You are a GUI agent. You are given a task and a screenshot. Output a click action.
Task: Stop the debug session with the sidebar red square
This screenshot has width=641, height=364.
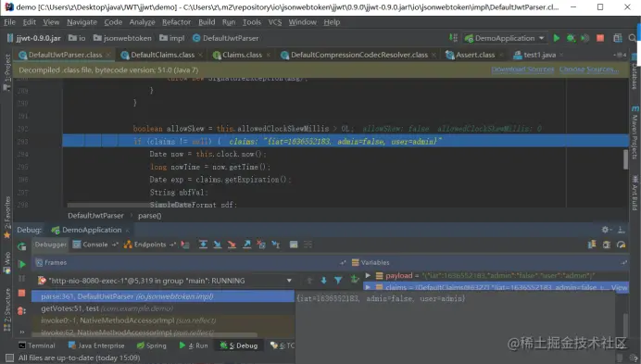click(x=21, y=294)
